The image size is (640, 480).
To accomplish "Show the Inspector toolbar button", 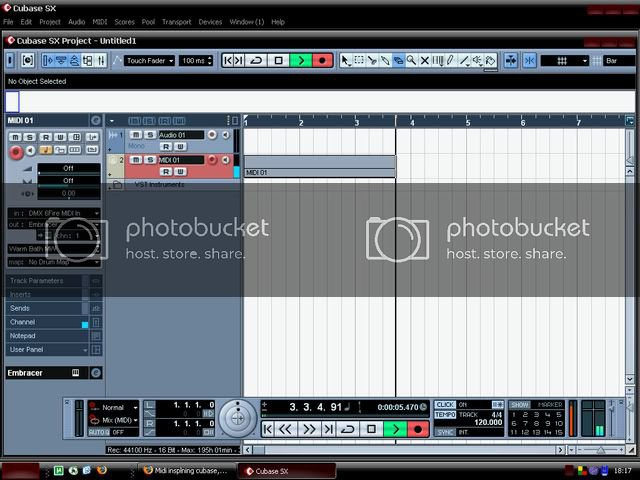I will [48, 61].
